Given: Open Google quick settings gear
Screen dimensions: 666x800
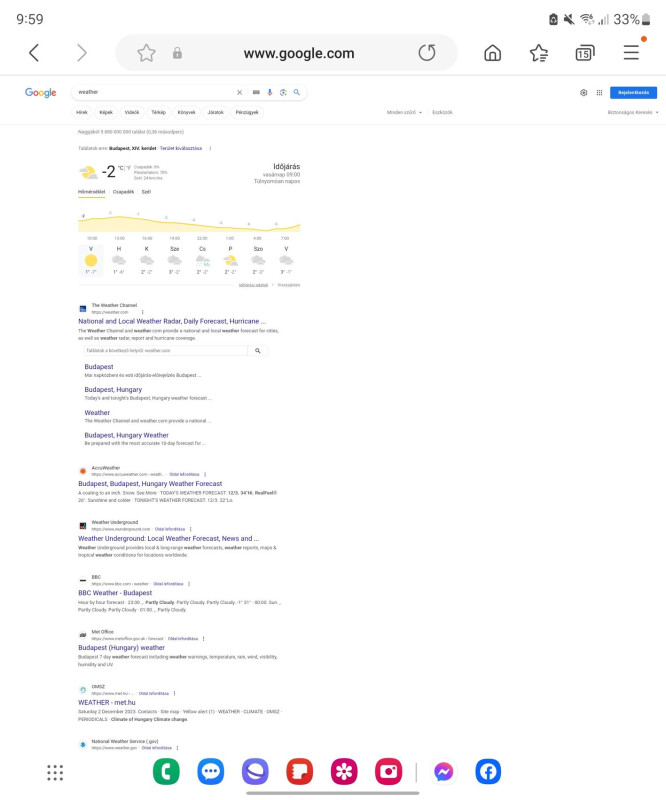Looking at the screenshot, I should click(583, 92).
